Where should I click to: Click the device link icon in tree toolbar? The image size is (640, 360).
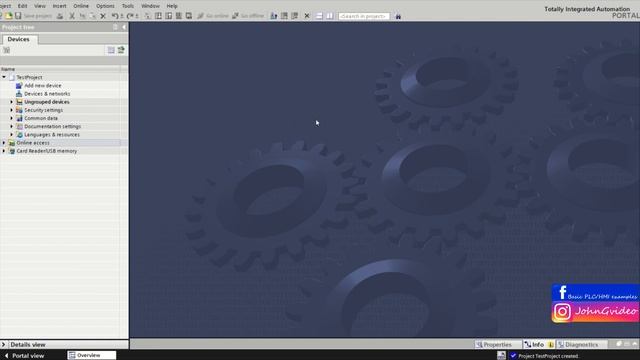tap(121, 50)
